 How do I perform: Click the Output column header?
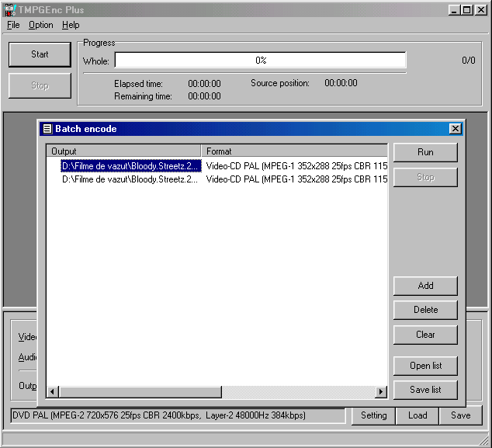(x=124, y=151)
